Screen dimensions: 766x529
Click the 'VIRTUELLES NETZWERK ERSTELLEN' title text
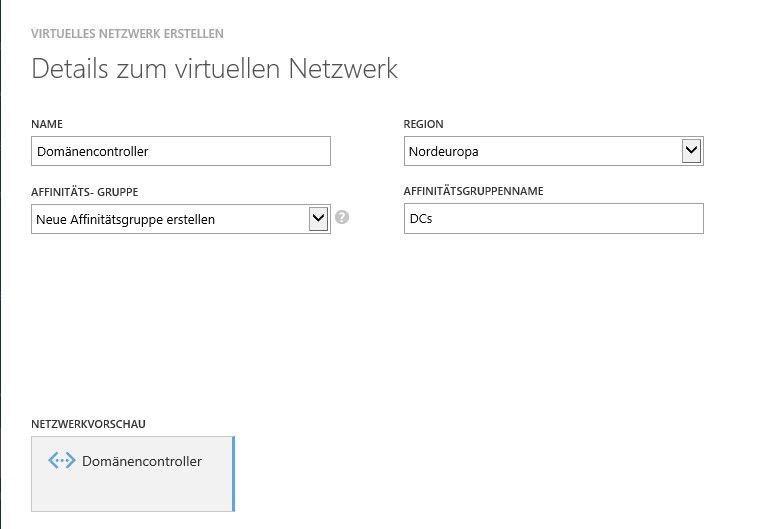pyautogui.click(x=128, y=34)
